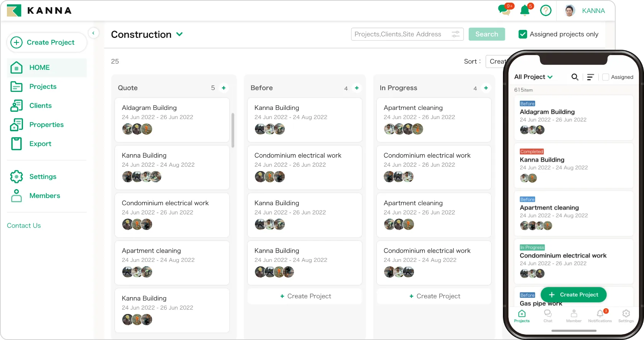This screenshot has width=644, height=340.
Task: Open the Sort dropdown
Action: (497, 61)
